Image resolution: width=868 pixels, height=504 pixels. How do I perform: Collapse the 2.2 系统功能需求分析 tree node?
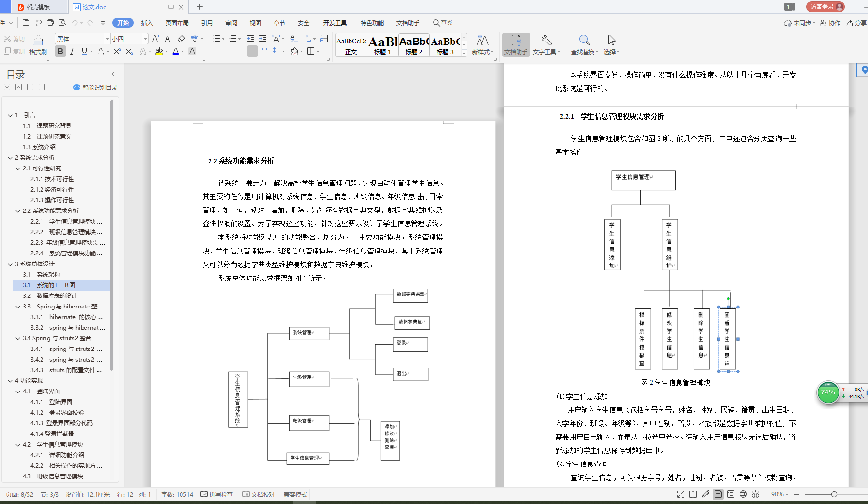pos(18,211)
